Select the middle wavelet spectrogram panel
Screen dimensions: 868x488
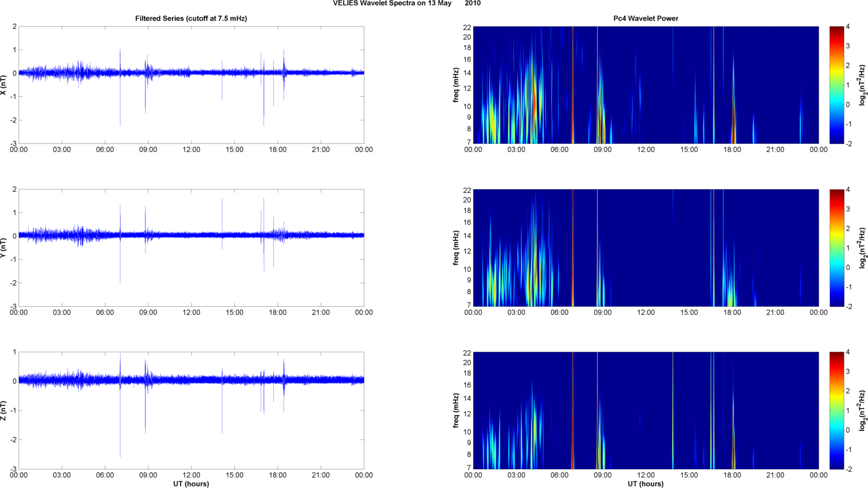pyautogui.click(x=646, y=248)
